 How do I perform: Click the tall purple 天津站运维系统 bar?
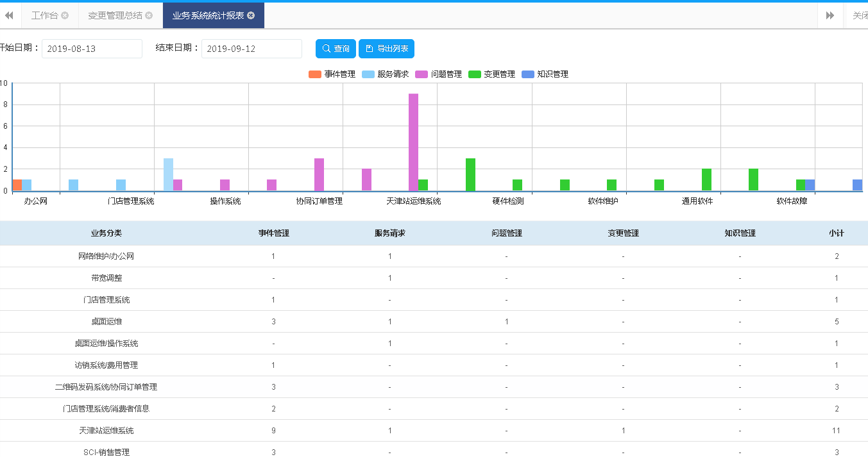point(413,141)
